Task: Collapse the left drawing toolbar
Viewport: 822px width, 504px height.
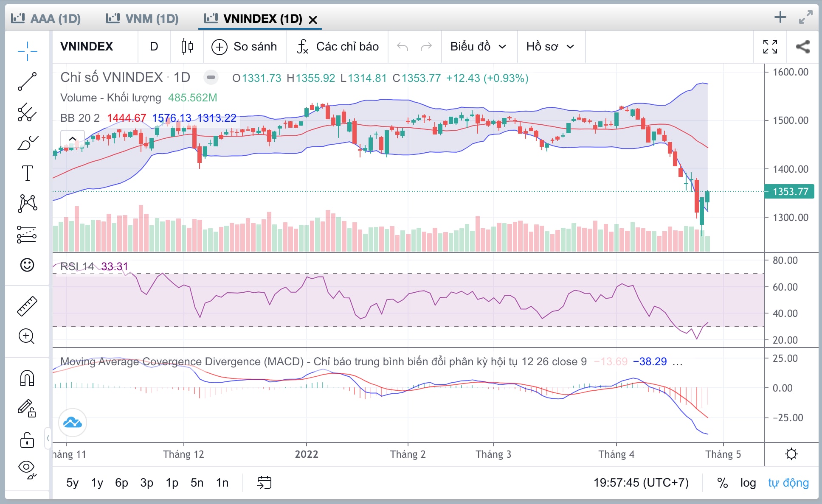Action: coord(48,438)
